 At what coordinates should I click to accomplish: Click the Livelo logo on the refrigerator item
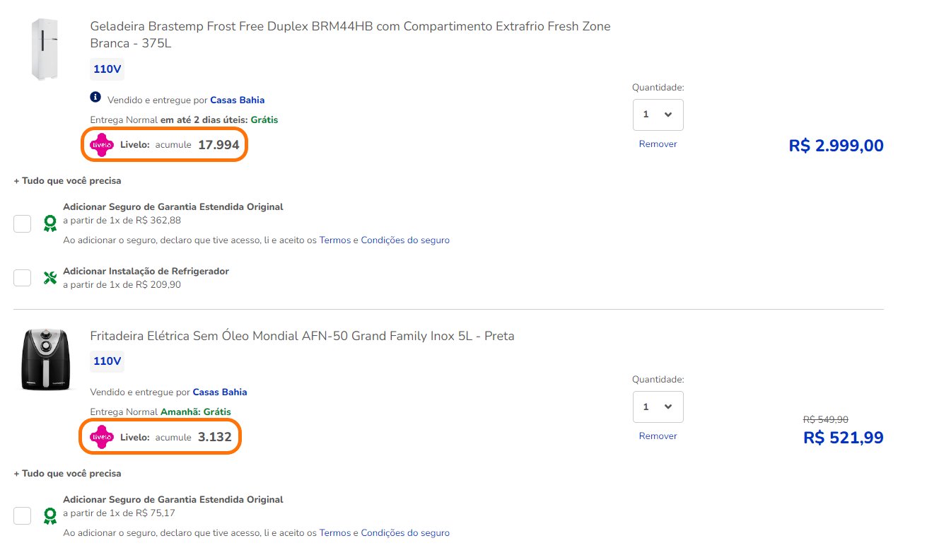pyautogui.click(x=102, y=145)
